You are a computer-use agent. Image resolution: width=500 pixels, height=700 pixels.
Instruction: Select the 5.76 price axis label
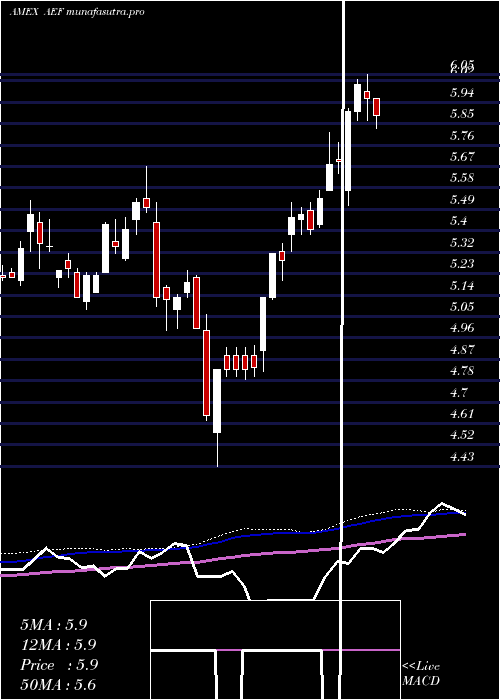pyautogui.click(x=462, y=135)
